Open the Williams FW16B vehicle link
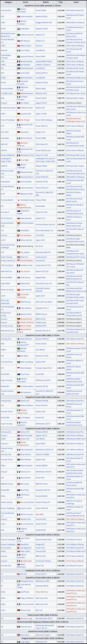87x644 pixels. 42,401
